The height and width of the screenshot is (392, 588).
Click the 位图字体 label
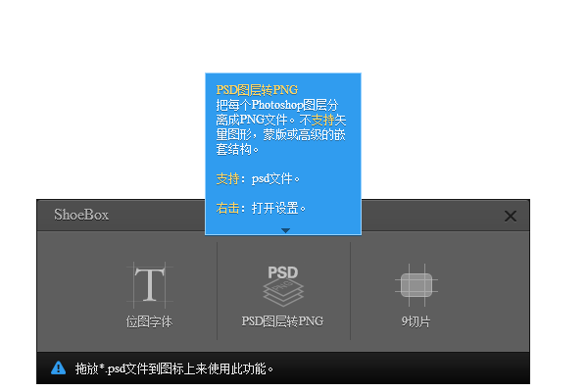click(x=149, y=320)
